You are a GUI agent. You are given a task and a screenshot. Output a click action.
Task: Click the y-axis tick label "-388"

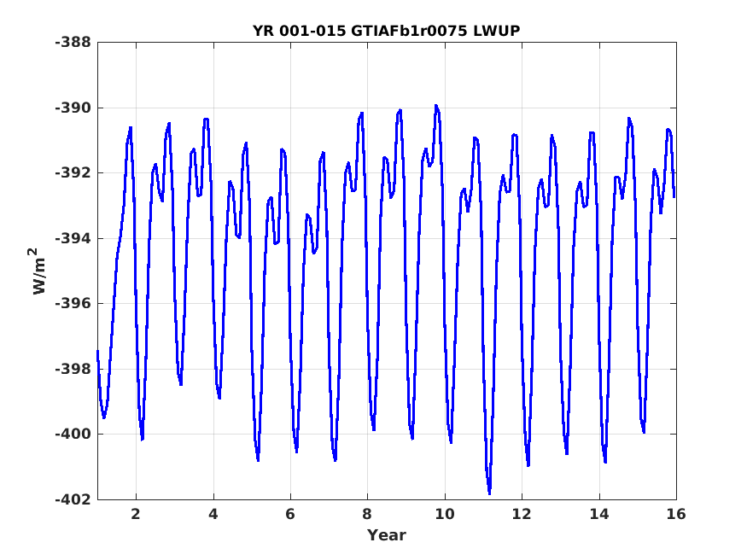click(73, 43)
